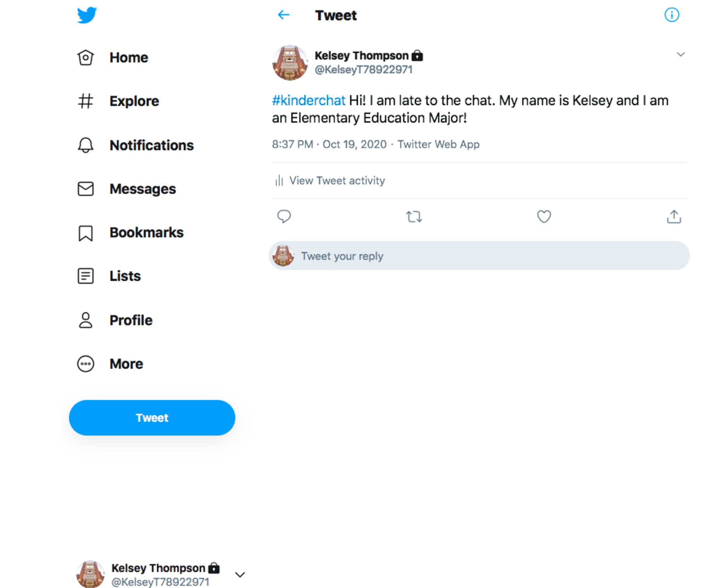Go back using the left arrow
Image resolution: width=711 pixels, height=588 pixels.
(284, 15)
